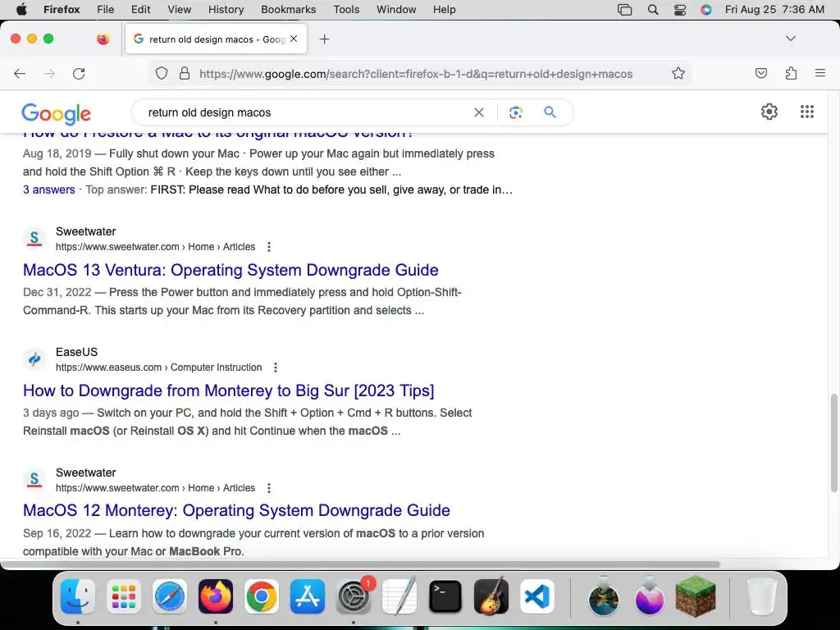The height and width of the screenshot is (630, 840).
Task: Open Control Center in menu bar
Action: click(680, 10)
